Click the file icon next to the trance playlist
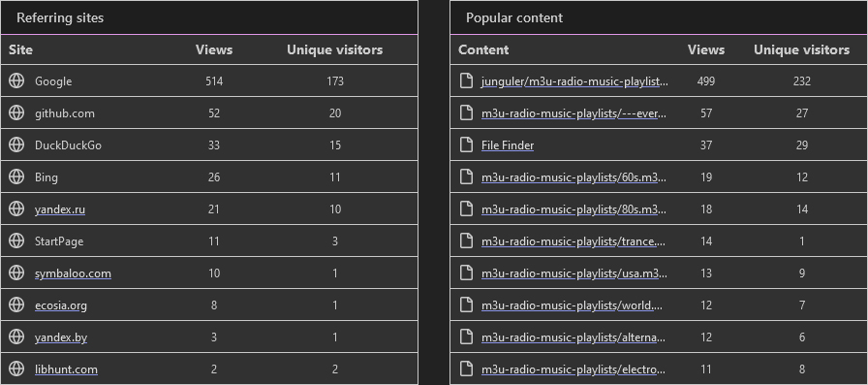The width and height of the screenshot is (868, 385). pos(467,241)
